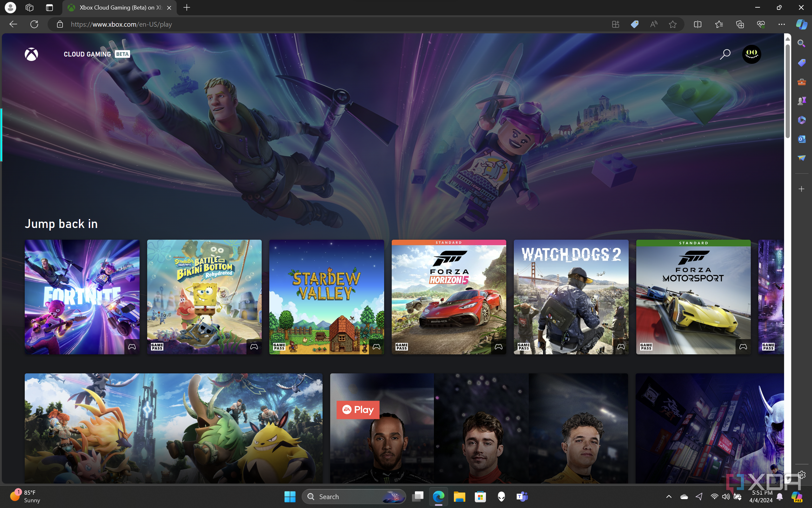Open Edge sidebar settings gear
Screen dimensions: 812x508
pos(802,474)
